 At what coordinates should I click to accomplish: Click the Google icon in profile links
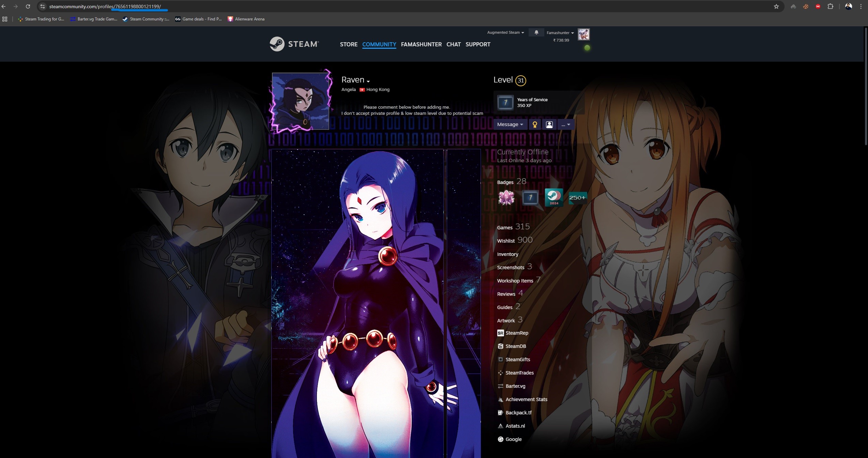(x=500, y=439)
